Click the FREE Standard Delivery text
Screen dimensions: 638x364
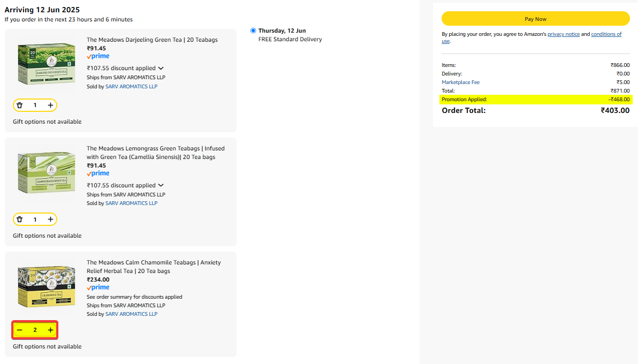tap(290, 40)
